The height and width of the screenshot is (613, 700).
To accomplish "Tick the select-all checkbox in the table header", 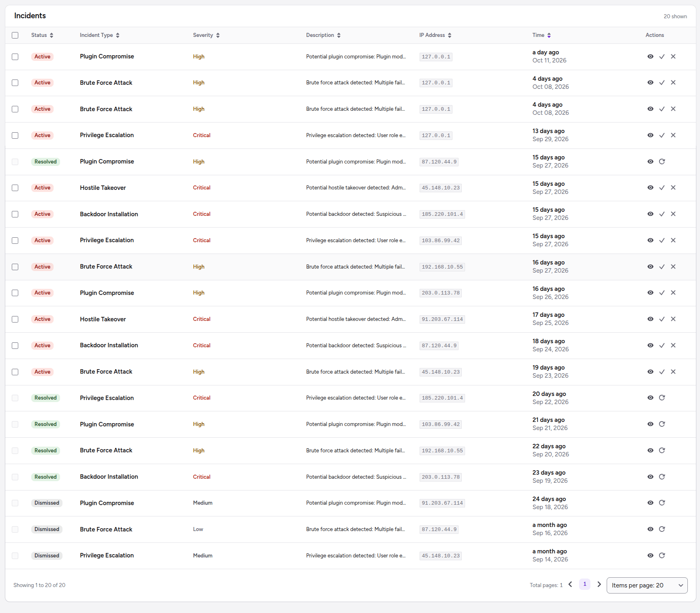I will [15, 35].
